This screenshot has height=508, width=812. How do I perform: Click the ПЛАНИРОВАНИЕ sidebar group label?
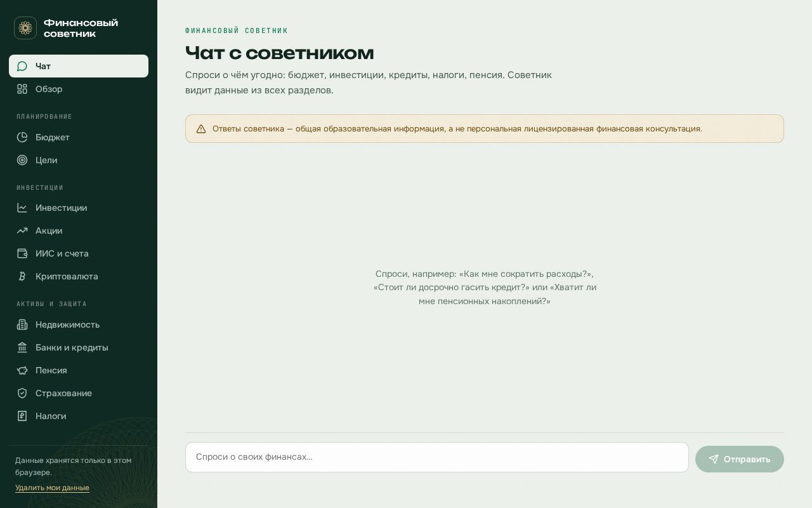[x=44, y=117]
